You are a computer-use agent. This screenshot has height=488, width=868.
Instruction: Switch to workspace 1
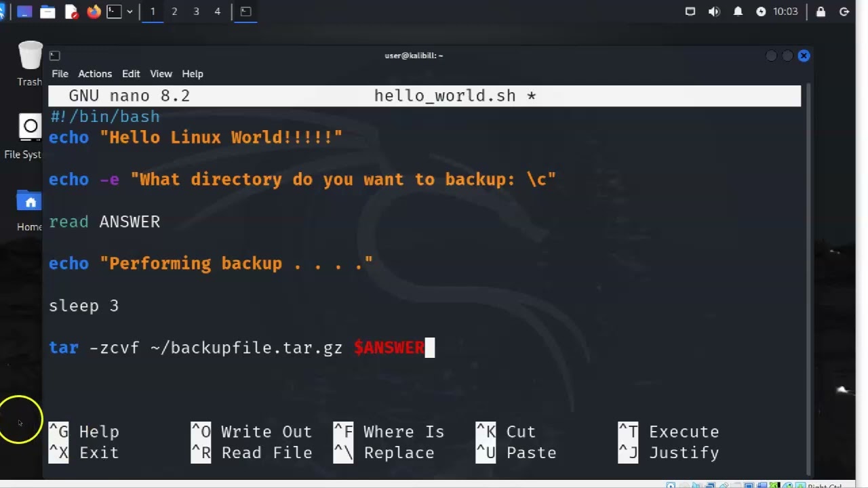(x=153, y=12)
